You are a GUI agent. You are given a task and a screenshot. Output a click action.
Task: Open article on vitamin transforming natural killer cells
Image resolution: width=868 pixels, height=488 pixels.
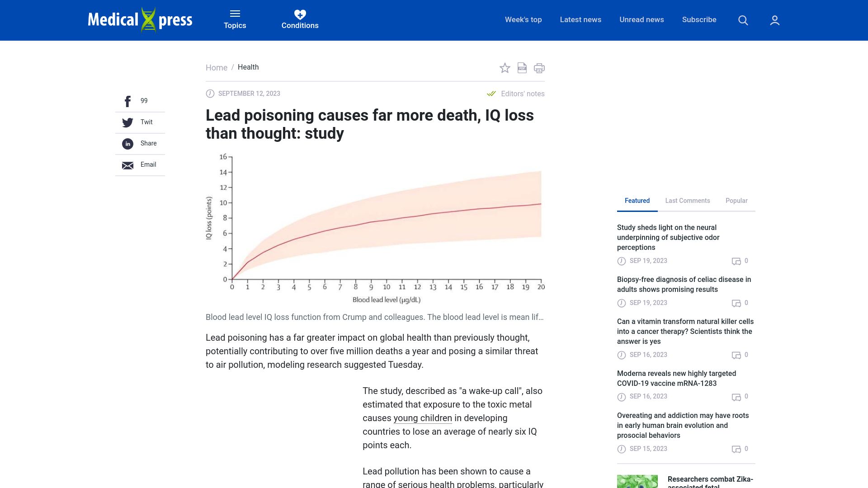pyautogui.click(x=685, y=332)
